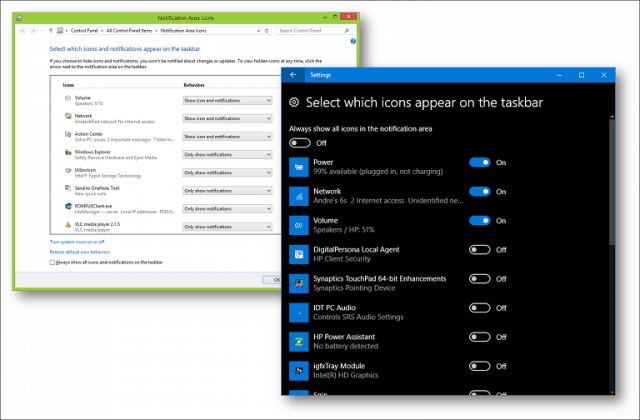Click the Speakers / HP: 51% text
The height and width of the screenshot is (420, 640).
click(x=344, y=230)
